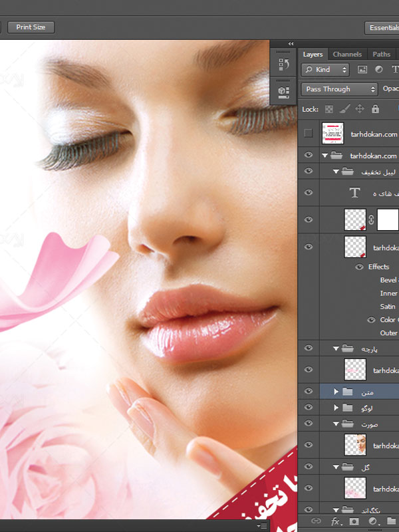The image size is (399, 532).
Task: Select the face layer thumbnail in صورت
Action: [355, 445]
